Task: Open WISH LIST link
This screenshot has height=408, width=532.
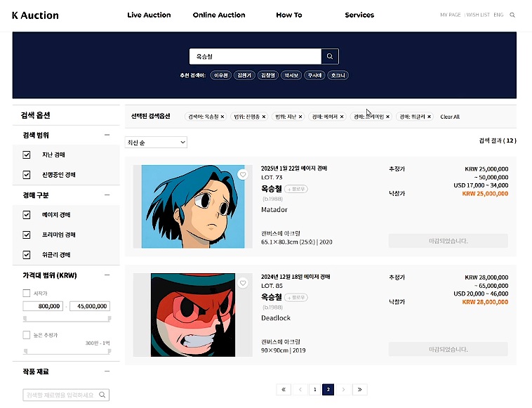Action: pos(478,15)
